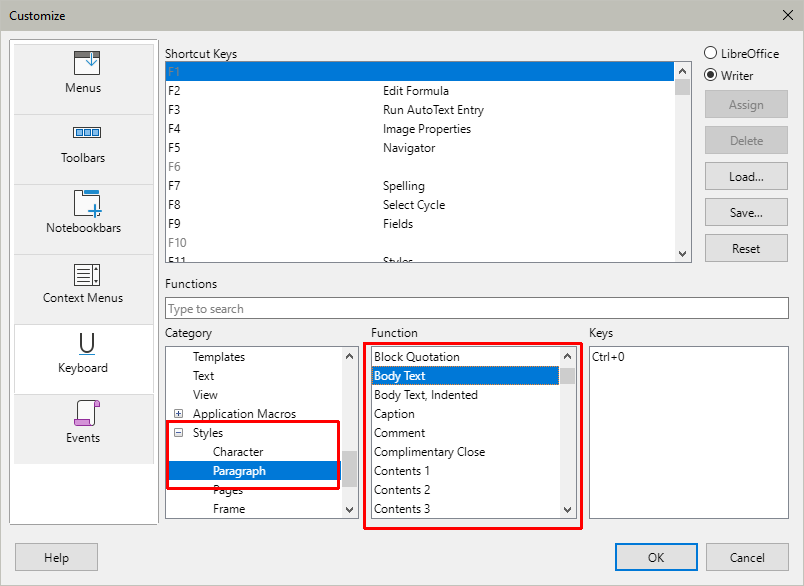804x586 pixels.
Task: Click Category list scroll-down arrow
Action: click(x=350, y=509)
